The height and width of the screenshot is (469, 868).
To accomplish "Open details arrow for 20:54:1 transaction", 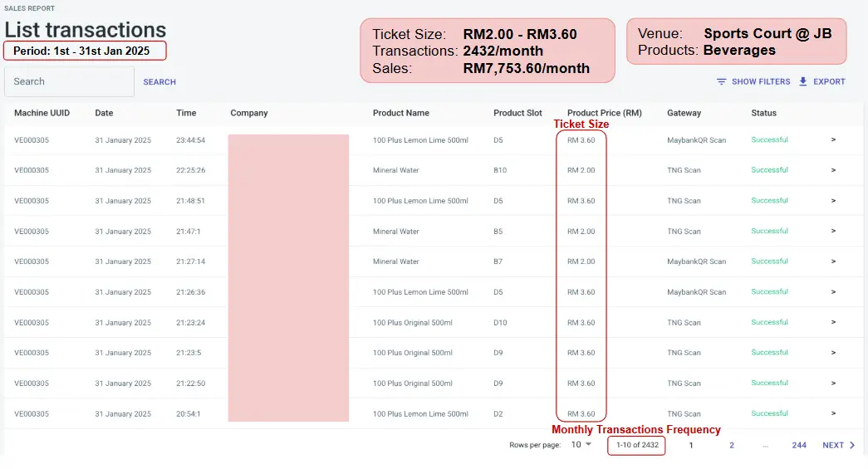I will click(x=833, y=414).
